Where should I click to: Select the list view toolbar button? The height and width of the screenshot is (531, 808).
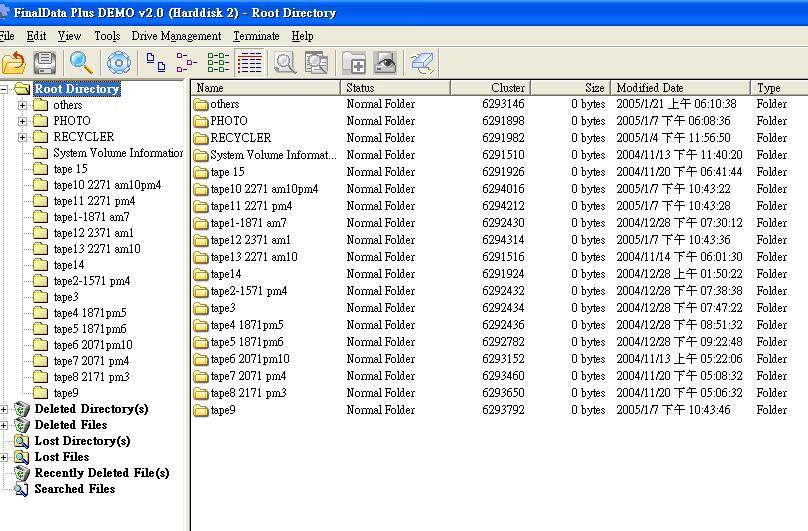point(218,62)
